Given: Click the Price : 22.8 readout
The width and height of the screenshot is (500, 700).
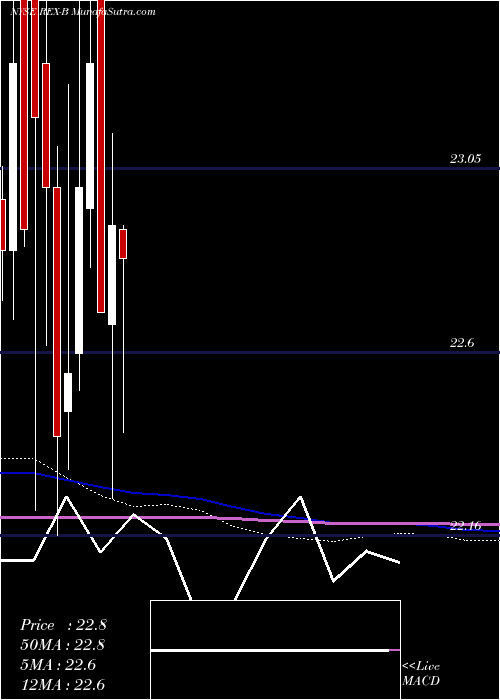Looking at the screenshot, I should tap(63, 625).
